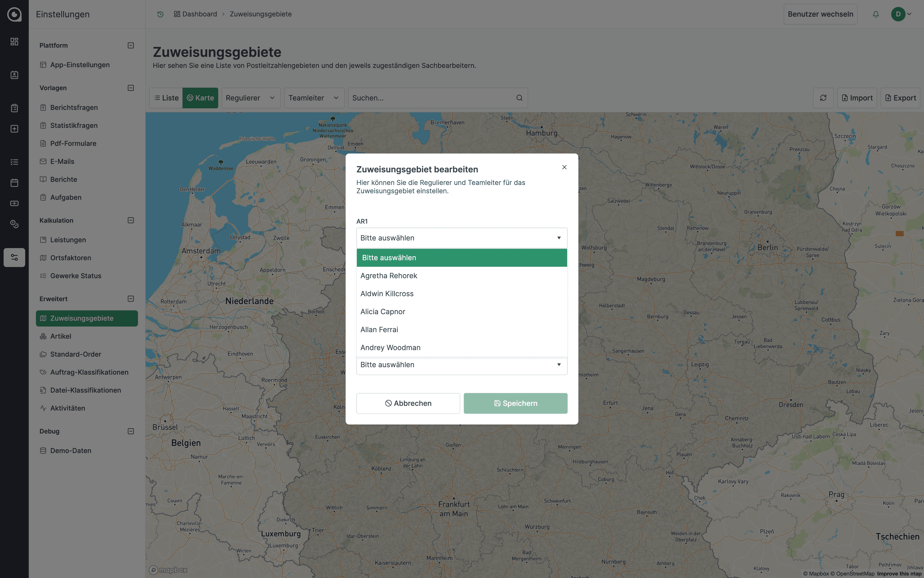Toggle the AR1 select box

coord(462,238)
